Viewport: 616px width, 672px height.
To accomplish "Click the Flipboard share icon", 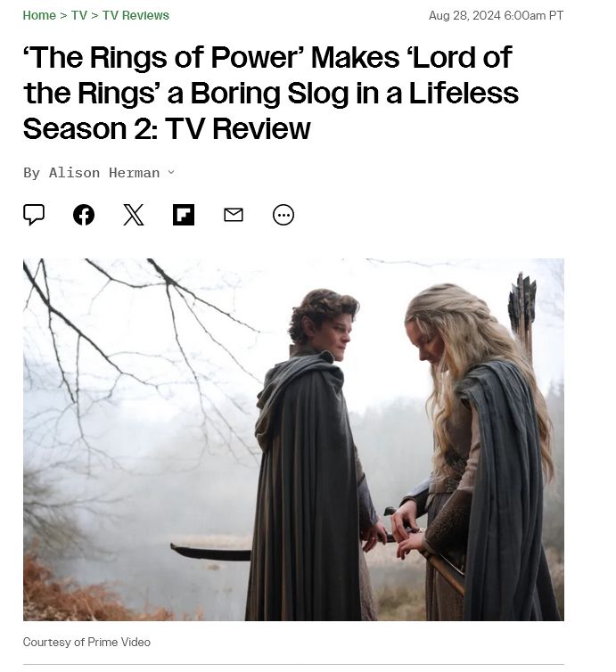I will click(184, 215).
